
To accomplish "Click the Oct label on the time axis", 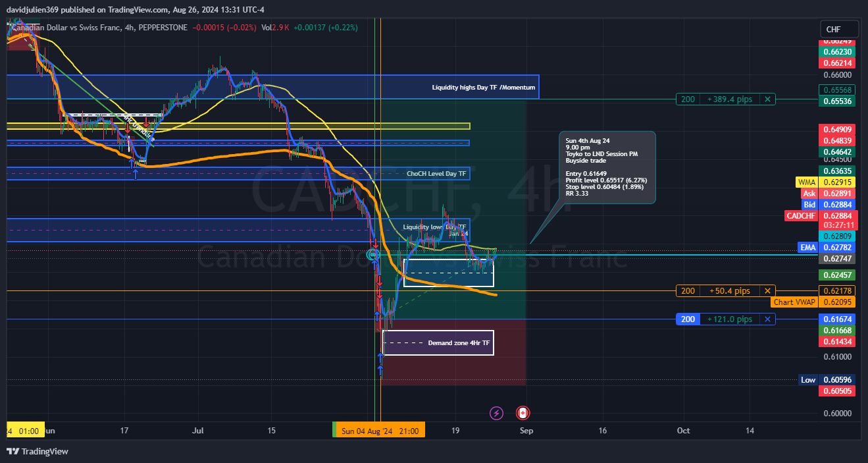I will (x=684, y=431).
